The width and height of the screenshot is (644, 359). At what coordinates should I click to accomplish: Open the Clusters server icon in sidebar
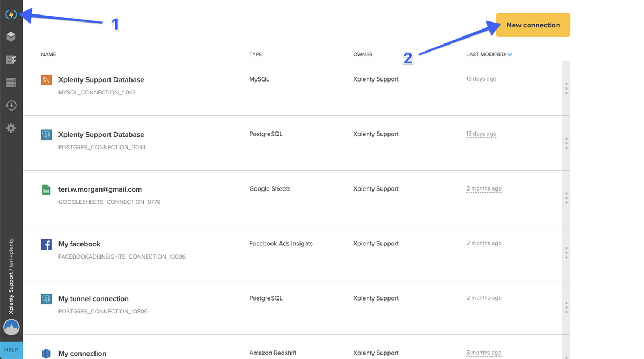[x=11, y=83]
